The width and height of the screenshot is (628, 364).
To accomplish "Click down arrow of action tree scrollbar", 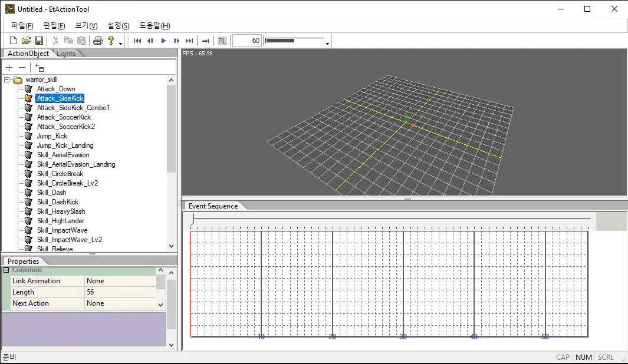I will pyautogui.click(x=172, y=246).
